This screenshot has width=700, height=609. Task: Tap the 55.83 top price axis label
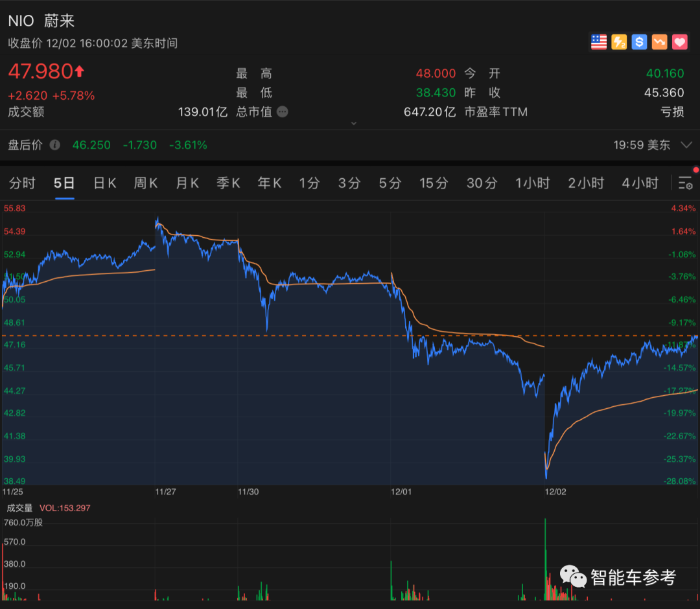coord(15,209)
